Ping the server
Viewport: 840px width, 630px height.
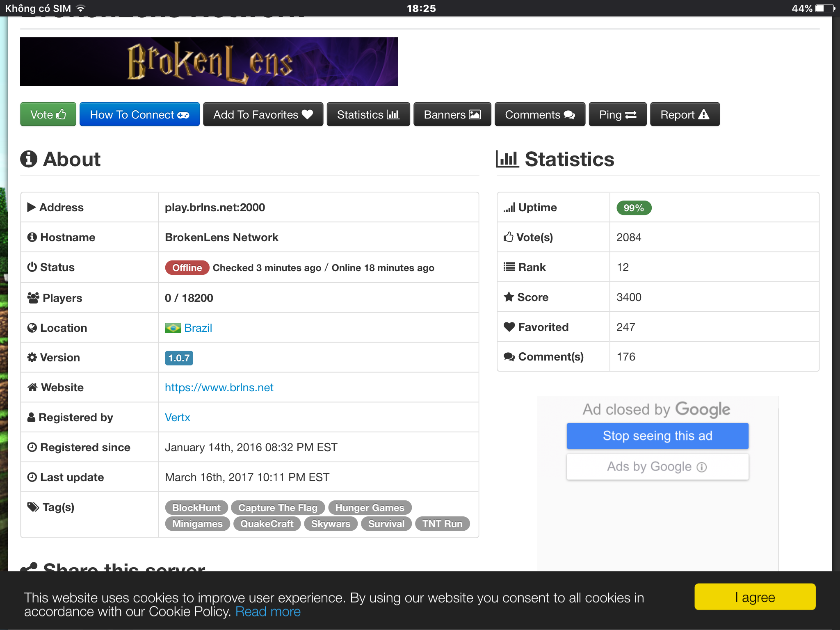(617, 114)
